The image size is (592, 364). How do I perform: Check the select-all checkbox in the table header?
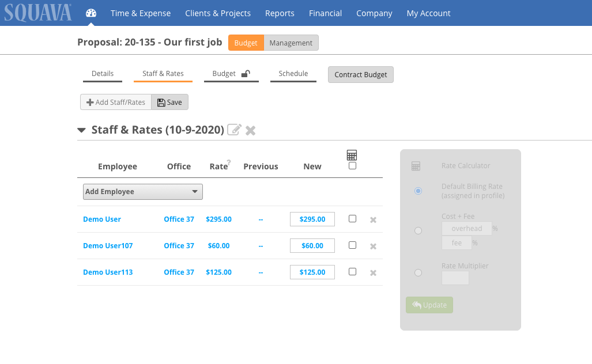point(352,166)
